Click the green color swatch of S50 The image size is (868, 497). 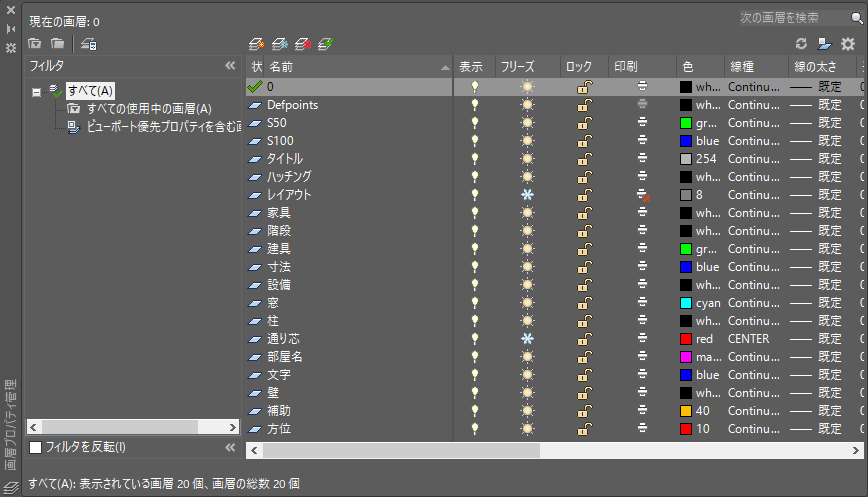pos(686,123)
